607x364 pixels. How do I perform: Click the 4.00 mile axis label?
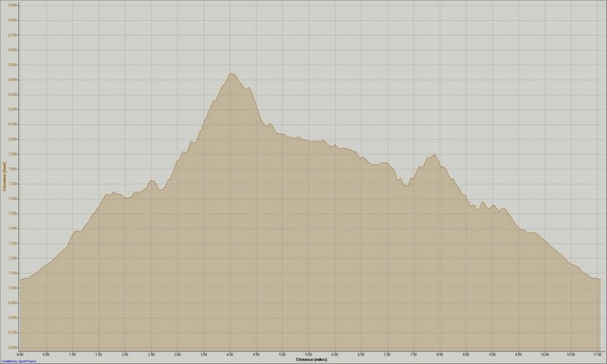[230, 354]
